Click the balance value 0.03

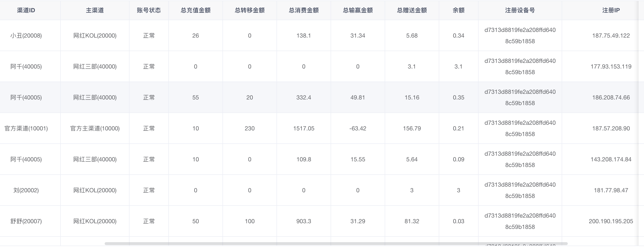pyautogui.click(x=458, y=221)
